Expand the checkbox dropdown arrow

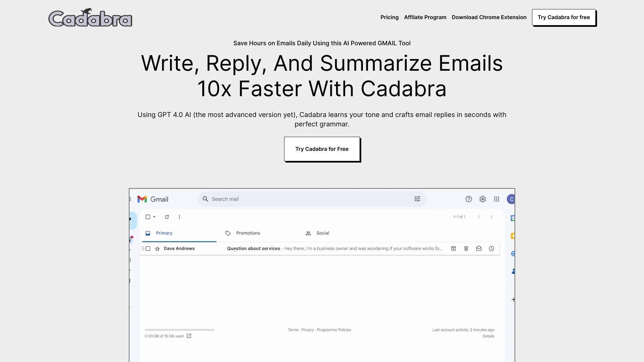[154, 217]
